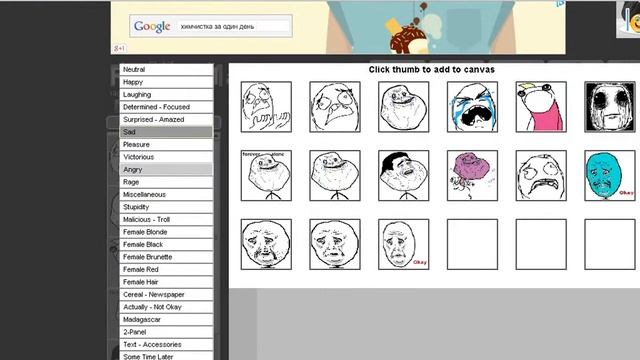Open the Pleasure category
The width and height of the screenshot is (640, 360).
pyautogui.click(x=166, y=144)
